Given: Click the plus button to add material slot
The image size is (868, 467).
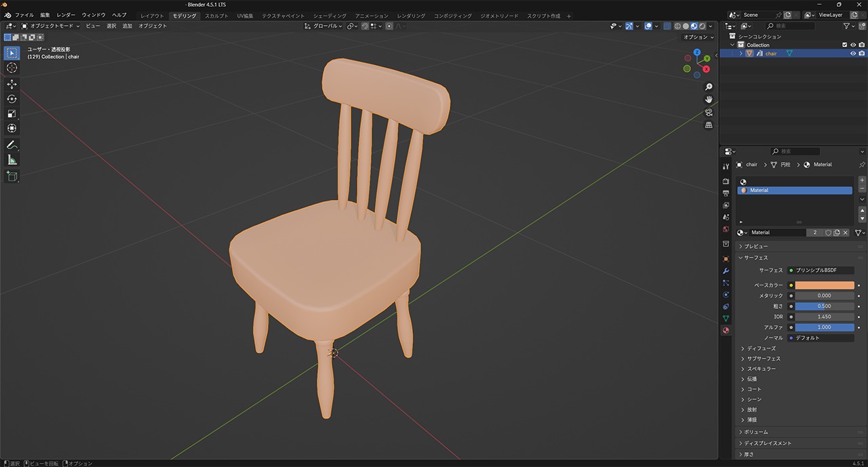Looking at the screenshot, I should click(862, 180).
